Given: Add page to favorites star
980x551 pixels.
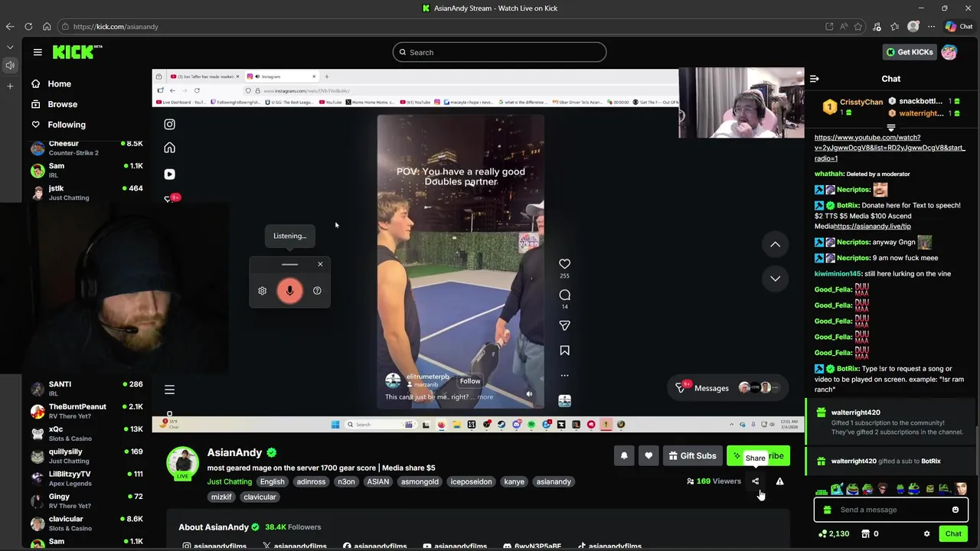Looking at the screenshot, I should [858, 27].
